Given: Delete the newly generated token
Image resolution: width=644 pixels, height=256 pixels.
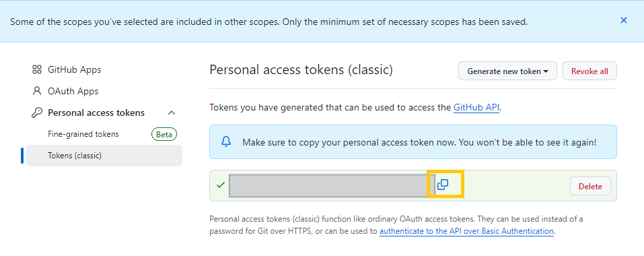Looking at the screenshot, I should (590, 186).
